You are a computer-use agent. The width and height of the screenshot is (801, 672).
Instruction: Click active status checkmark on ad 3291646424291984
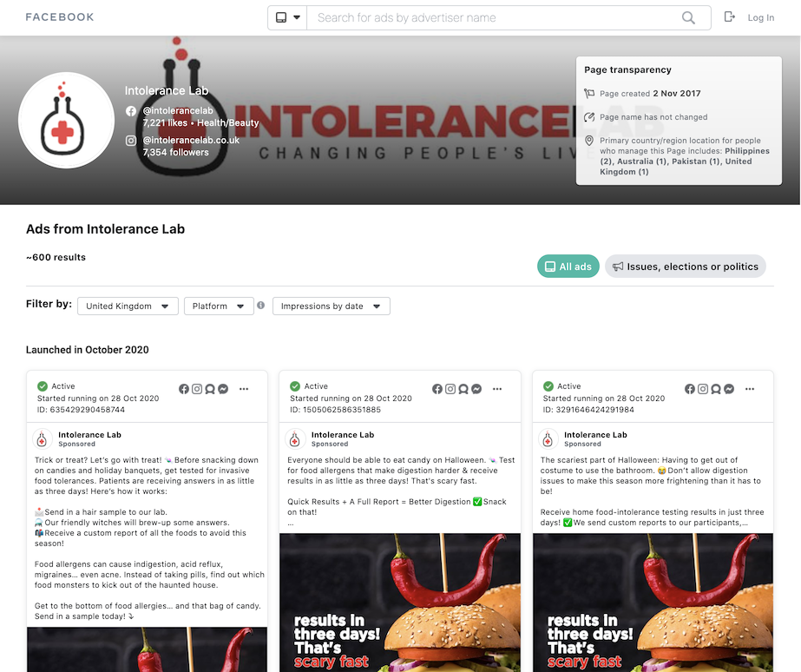548,386
